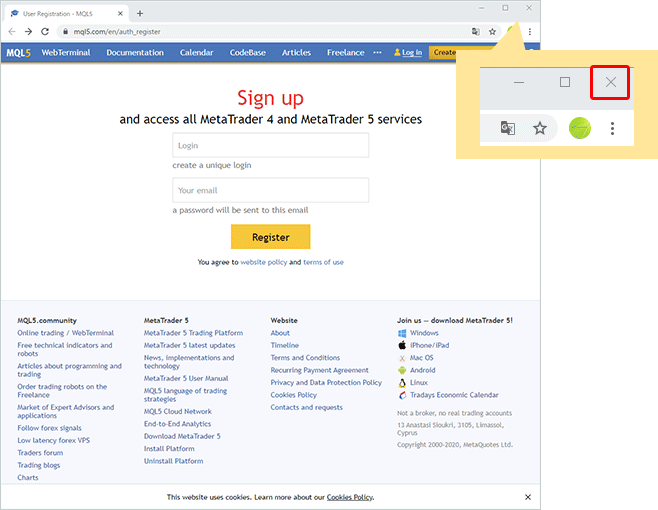658x510 pixels.
Task: Click the magnified maximize square in the callout
Action: 565,82
